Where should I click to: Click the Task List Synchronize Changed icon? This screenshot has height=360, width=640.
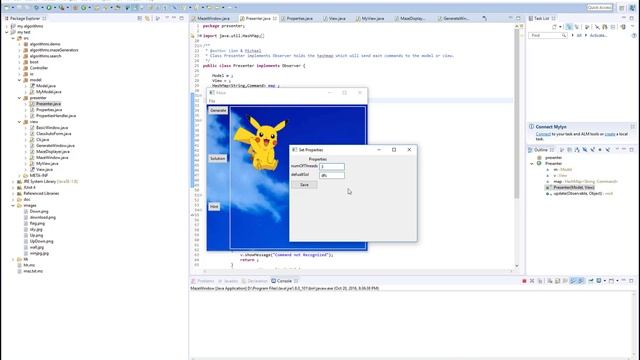[623, 27]
